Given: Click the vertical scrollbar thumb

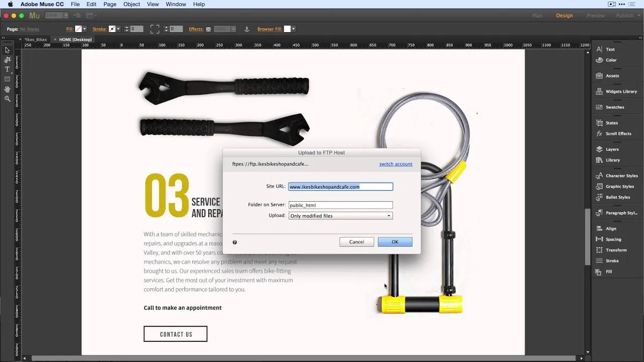Looking at the screenshot, I should pyautogui.click(x=587, y=236).
